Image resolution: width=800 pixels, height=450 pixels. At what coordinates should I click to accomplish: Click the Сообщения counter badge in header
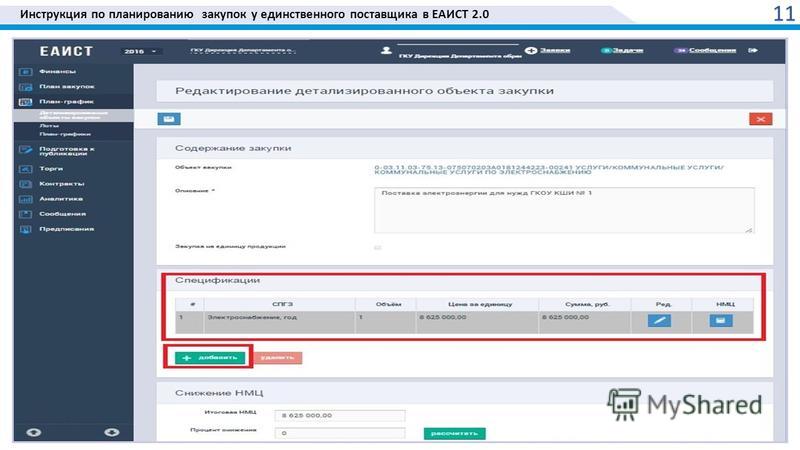pos(681,51)
